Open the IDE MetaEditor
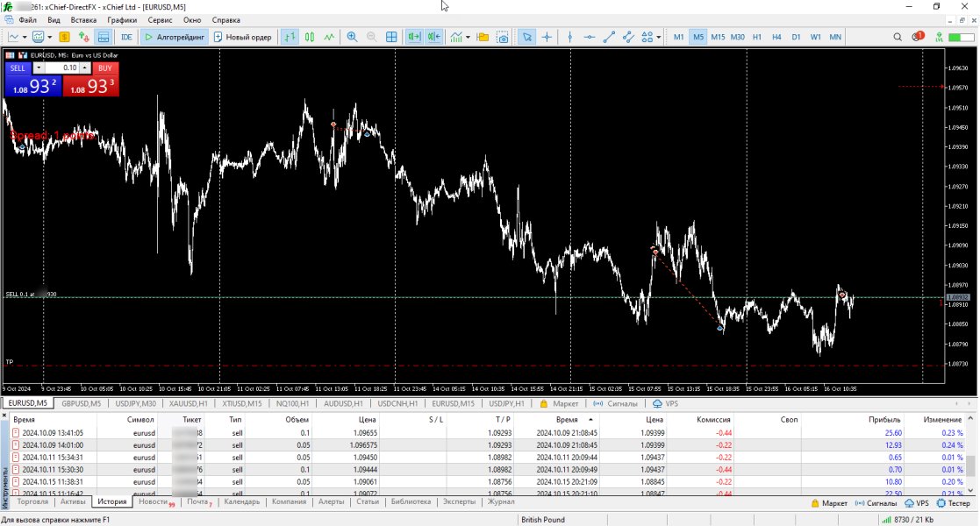The image size is (980, 526). click(126, 38)
